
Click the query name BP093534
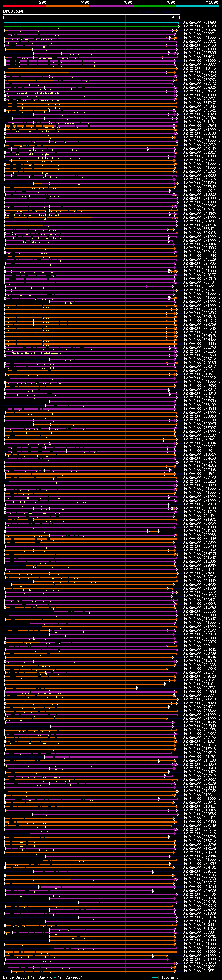pyautogui.click(x=13, y=11)
